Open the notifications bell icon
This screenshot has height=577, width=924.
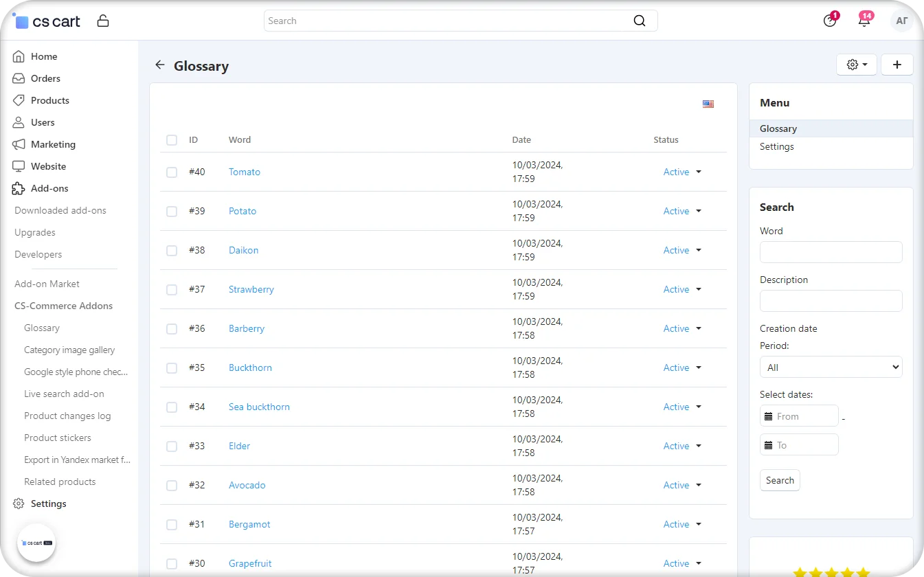click(864, 21)
